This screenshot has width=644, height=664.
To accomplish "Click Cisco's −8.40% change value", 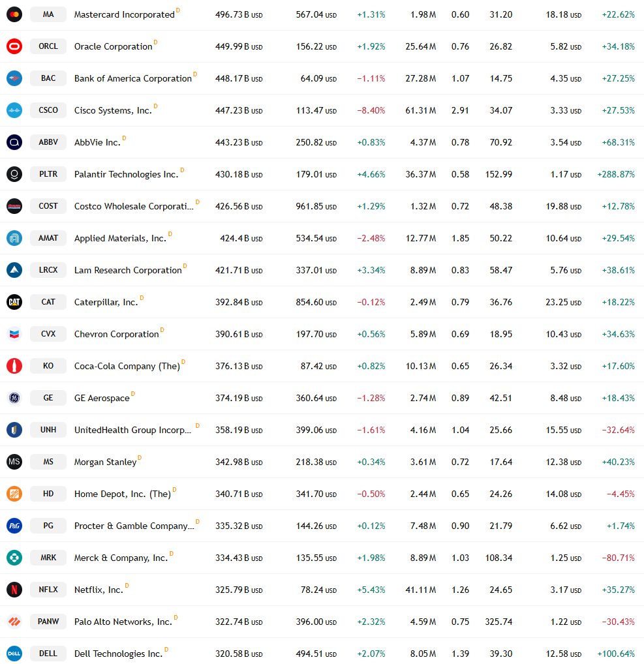I will (371, 110).
